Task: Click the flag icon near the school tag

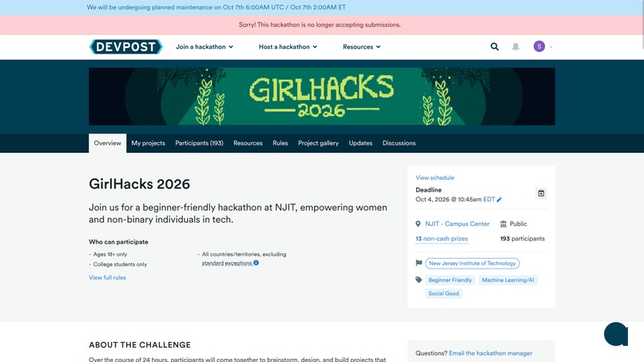Action: (419, 263)
